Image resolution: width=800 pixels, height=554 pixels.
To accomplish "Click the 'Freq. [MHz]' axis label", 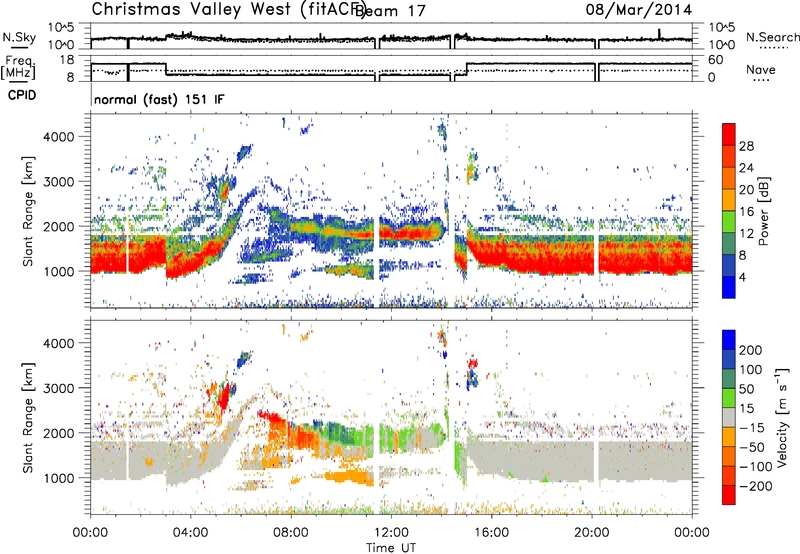I will pos(19,67).
